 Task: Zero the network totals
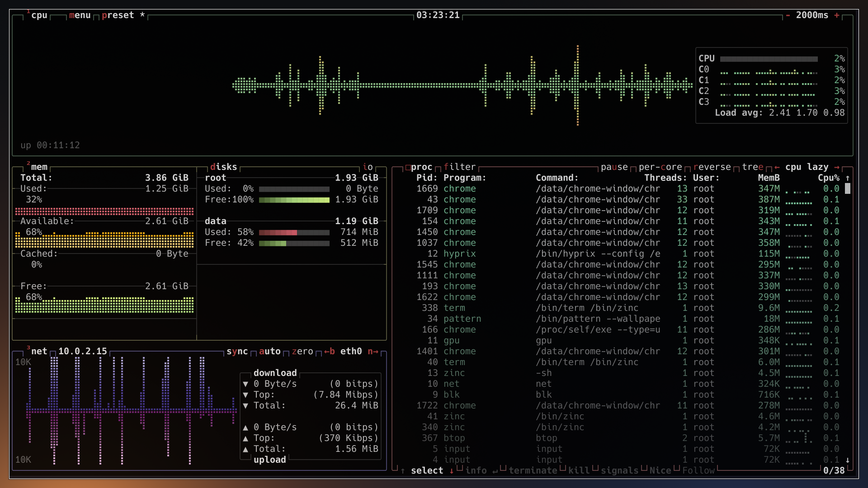click(x=302, y=351)
